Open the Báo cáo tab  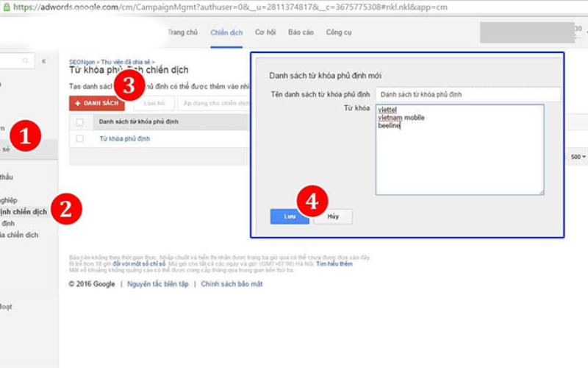[301, 33]
